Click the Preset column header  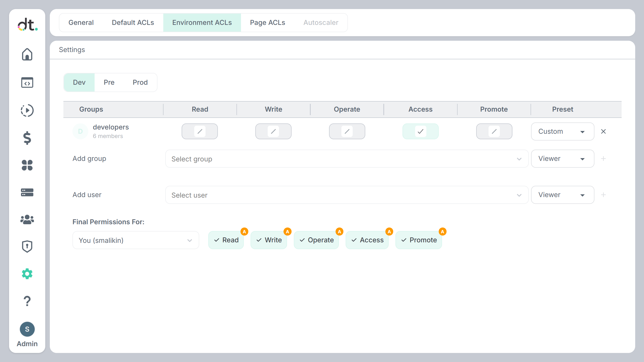point(563,109)
